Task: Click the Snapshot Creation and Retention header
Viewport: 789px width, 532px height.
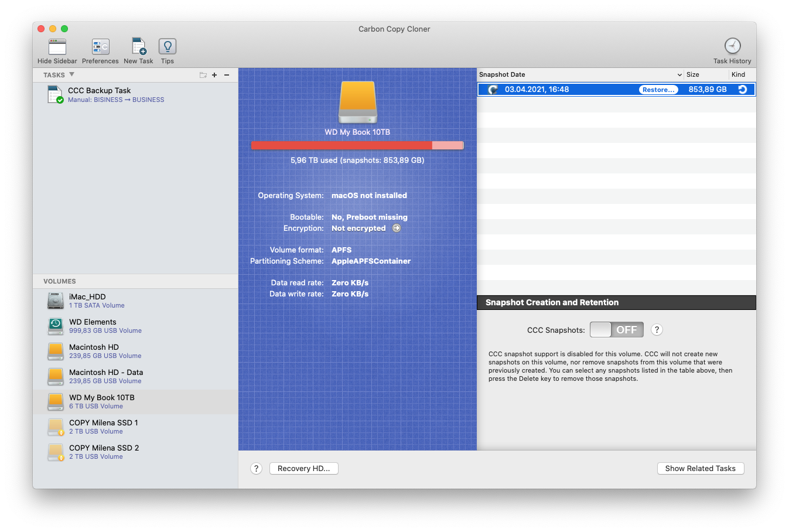Action: pos(616,302)
